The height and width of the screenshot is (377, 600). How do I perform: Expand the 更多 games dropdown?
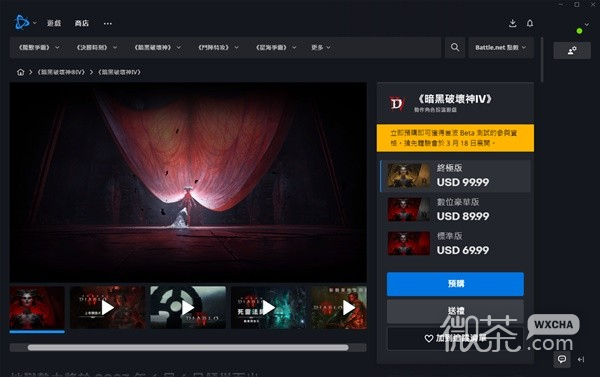[x=321, y=47]
